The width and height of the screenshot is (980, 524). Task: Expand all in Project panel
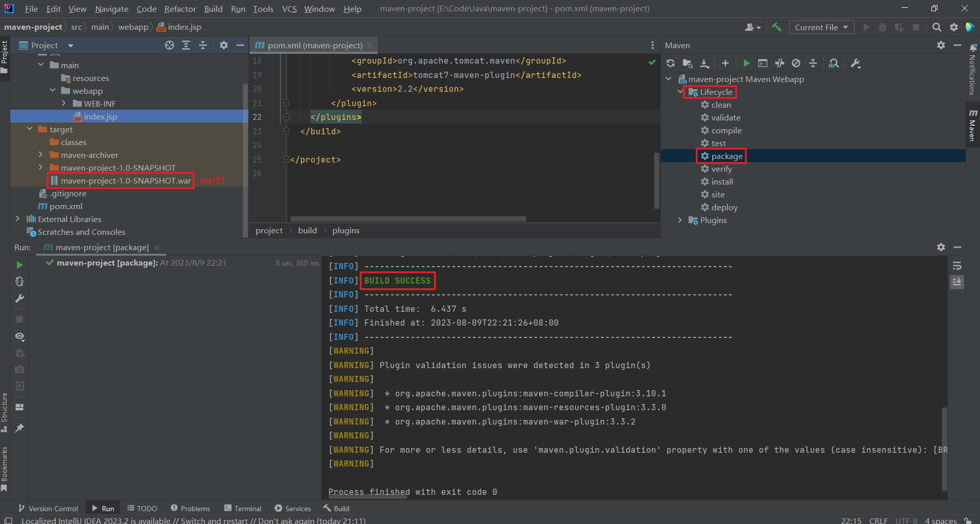186,45
